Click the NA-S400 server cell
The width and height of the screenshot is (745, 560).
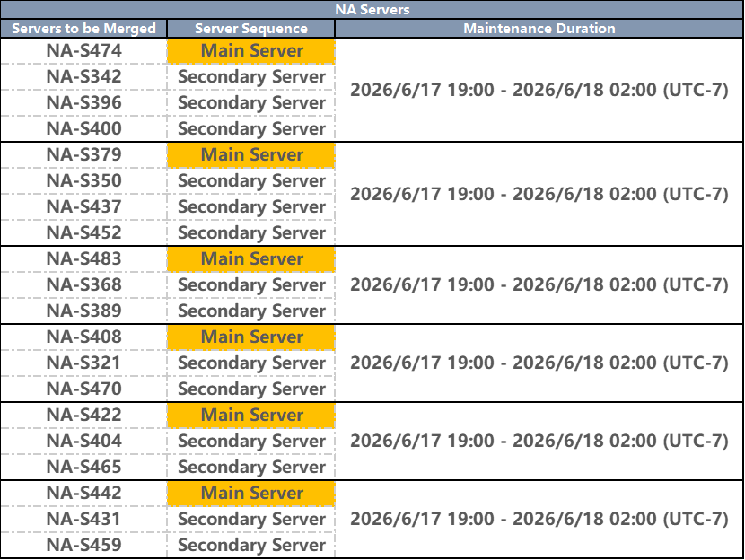point(83,128)
